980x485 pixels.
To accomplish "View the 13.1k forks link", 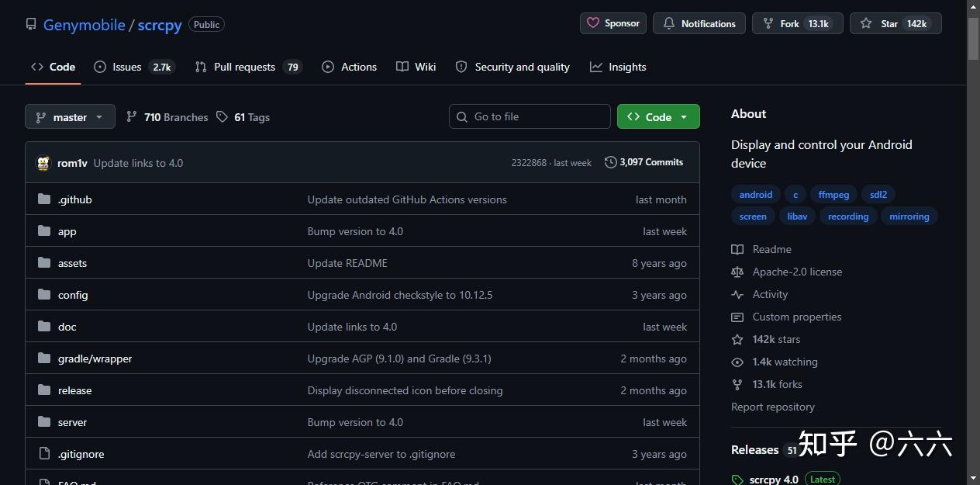I will coord(767,384).
